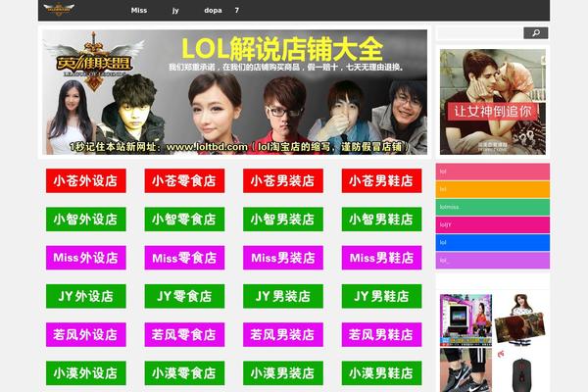This screenshot has width=588, height=392.
Task: Open Miss零食店 shop button
Action: coord(184,258)
